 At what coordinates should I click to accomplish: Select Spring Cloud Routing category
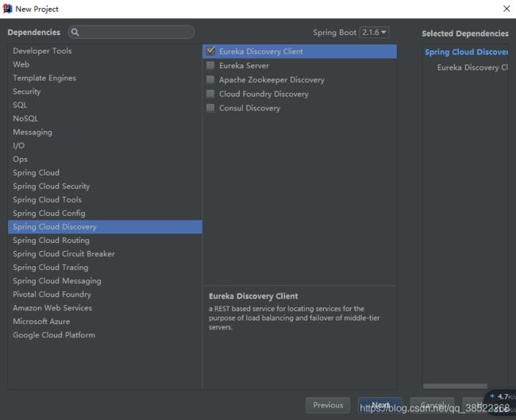pyautogui.click(x=105, y=241)
